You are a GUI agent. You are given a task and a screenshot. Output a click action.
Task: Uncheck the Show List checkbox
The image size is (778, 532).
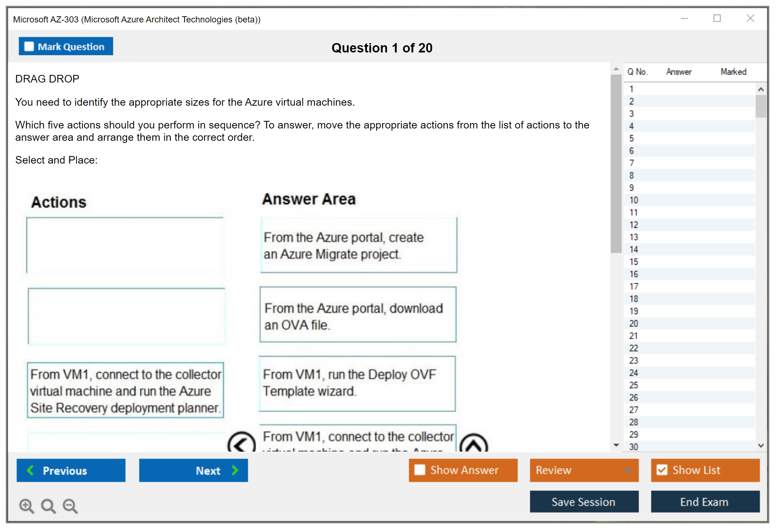tap(662, 470)
